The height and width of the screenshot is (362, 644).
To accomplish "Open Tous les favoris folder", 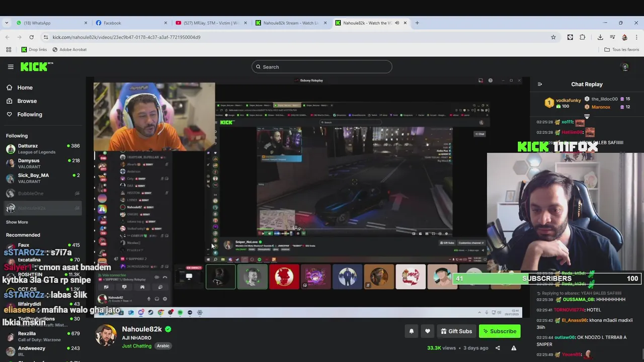I will pos(621,50).
